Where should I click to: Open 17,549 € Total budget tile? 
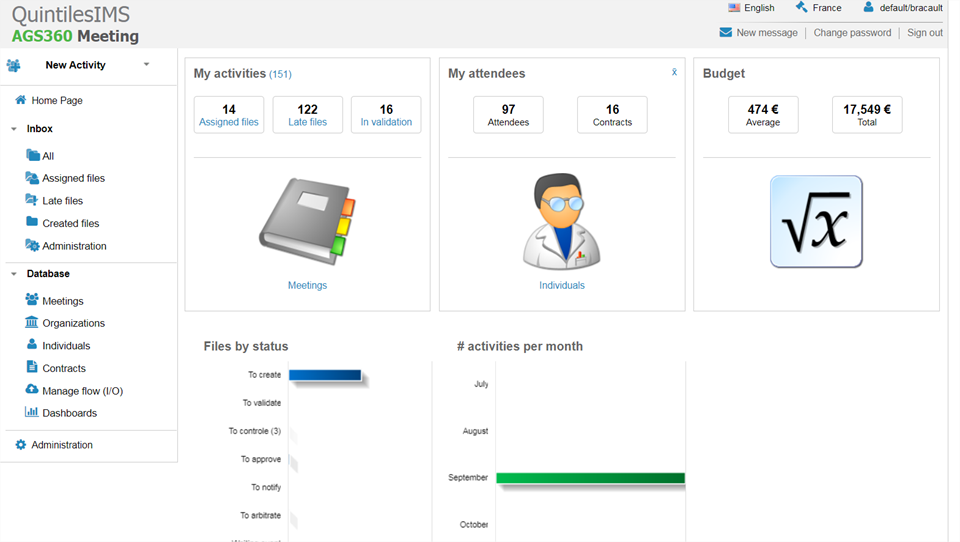[867, 115]
